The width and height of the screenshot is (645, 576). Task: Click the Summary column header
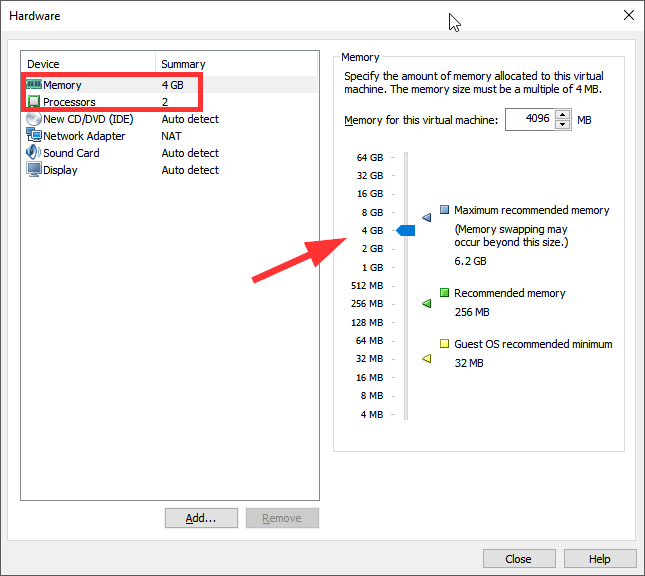pos(237,64)
